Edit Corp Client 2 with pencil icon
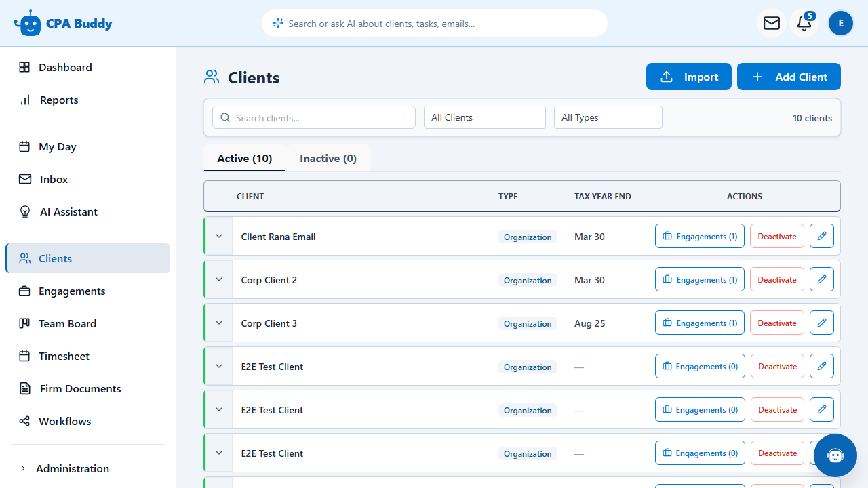The height and width of the screenshot is (488, 868). [822, 279]
